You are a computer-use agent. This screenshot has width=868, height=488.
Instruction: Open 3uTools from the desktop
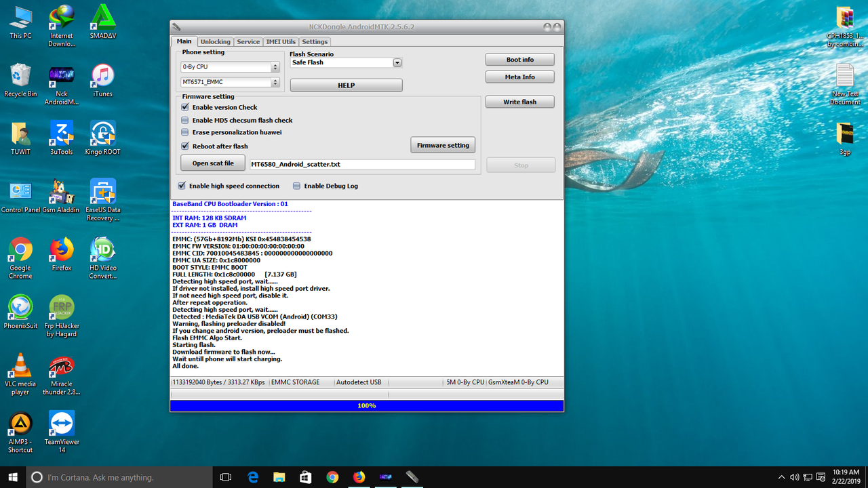[62, 133]
